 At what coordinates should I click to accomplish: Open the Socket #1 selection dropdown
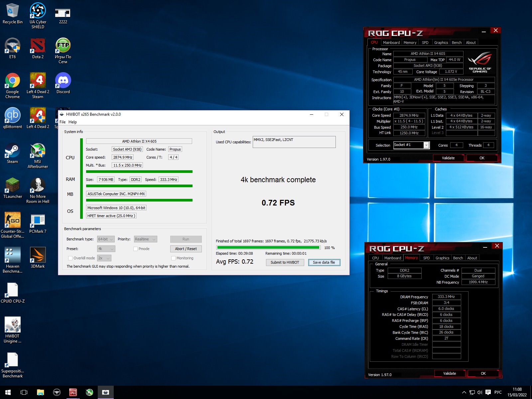click(412, 145)
